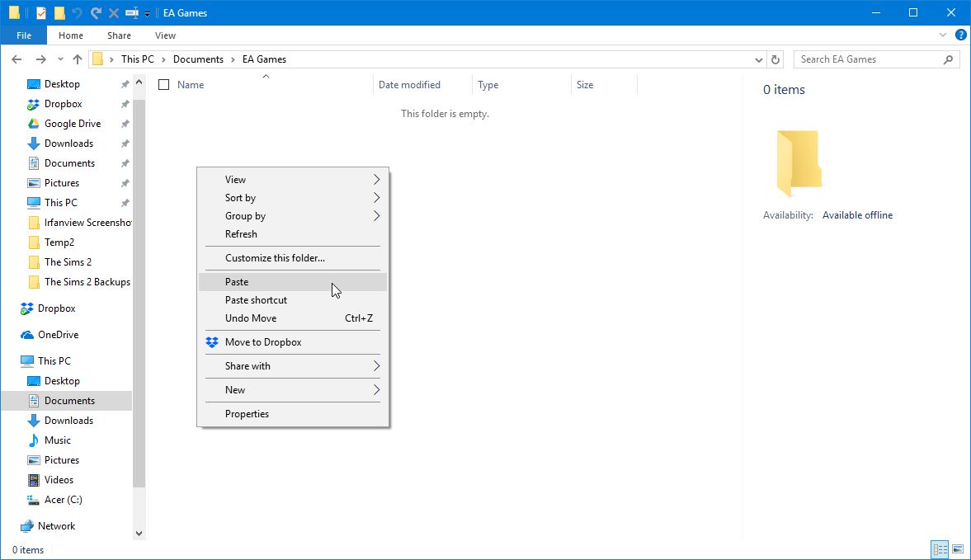Click the Forward navigation arrow

pyautogui.click(x=41, y=59)
